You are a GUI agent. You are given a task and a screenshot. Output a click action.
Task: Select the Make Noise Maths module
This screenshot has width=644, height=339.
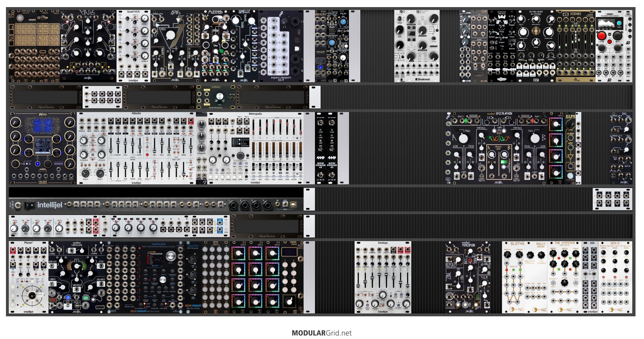point(88,46)
